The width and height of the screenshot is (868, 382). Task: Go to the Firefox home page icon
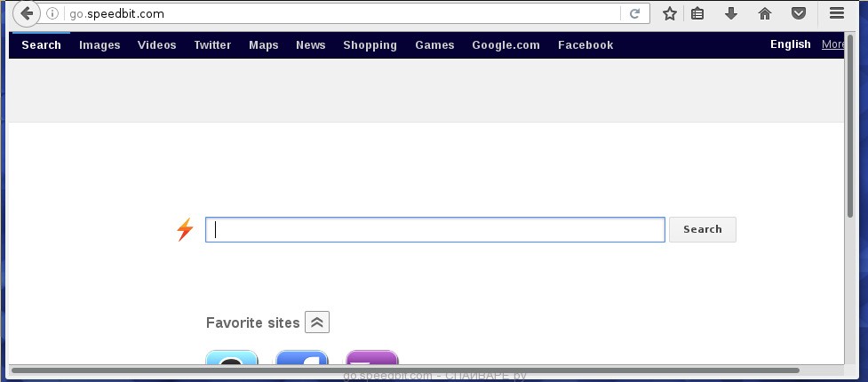[765, 14]
